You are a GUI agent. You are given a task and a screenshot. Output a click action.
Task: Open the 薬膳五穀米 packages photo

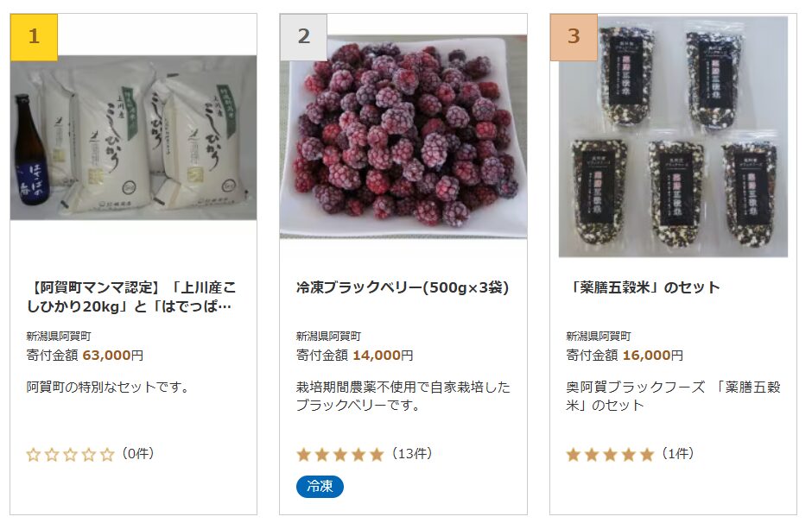673,136
